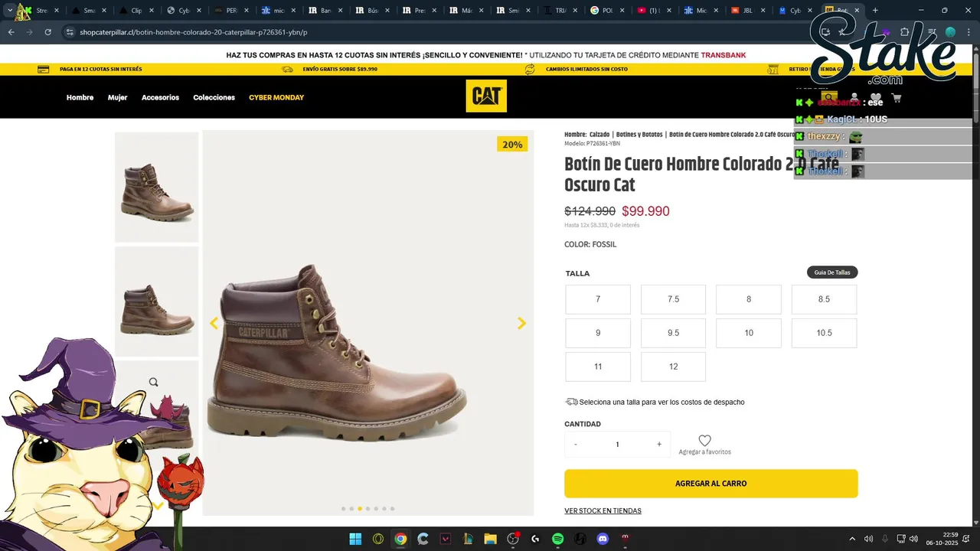980x551 pixels.
Task: Click the magnifier zoom icon on thumbnail
Action: coord(153,382)
